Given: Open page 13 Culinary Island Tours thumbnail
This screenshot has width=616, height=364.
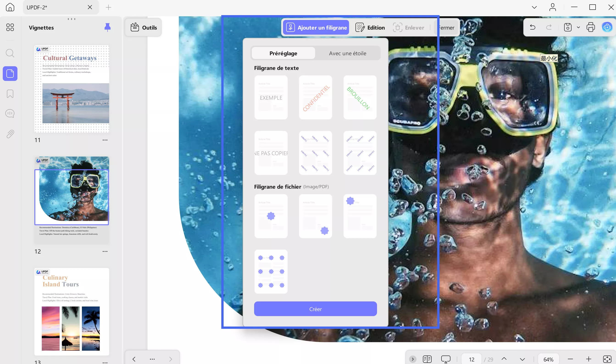Looking at the screenshot, I should (x=72, y=312).
